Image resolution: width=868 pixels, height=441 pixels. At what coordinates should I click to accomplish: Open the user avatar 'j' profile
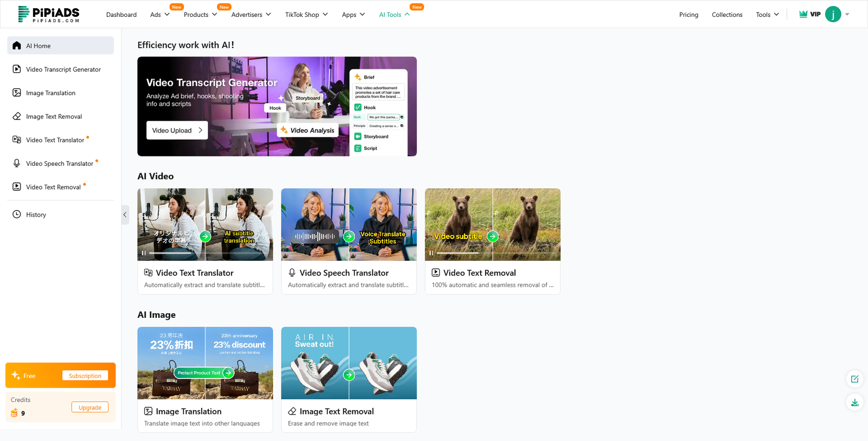(833, 14)
